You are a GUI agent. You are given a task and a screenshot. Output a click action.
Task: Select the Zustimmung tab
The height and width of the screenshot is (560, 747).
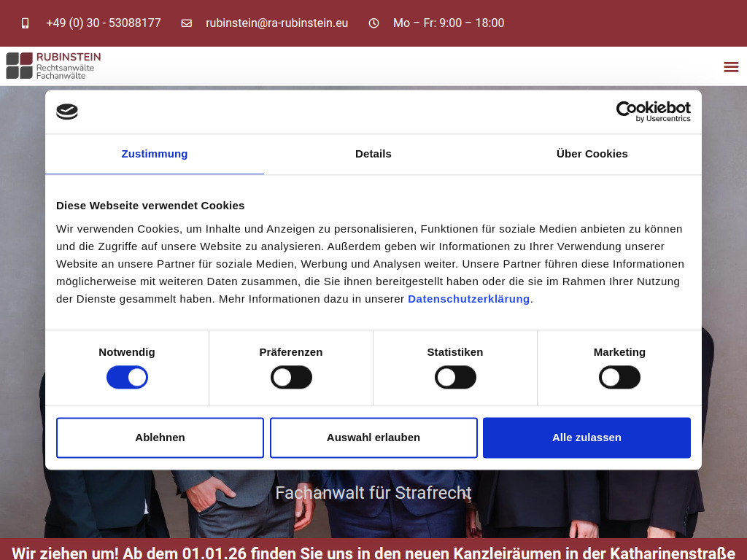154,154
